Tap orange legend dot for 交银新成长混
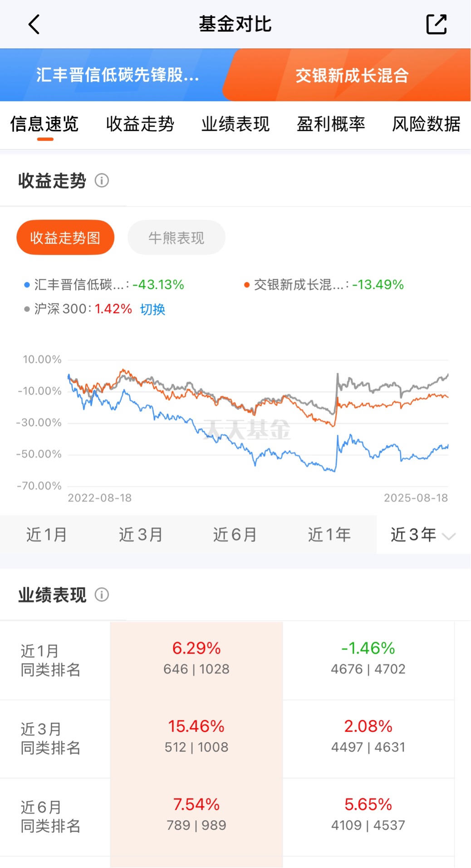471x868 pixels. coord(247,285)
